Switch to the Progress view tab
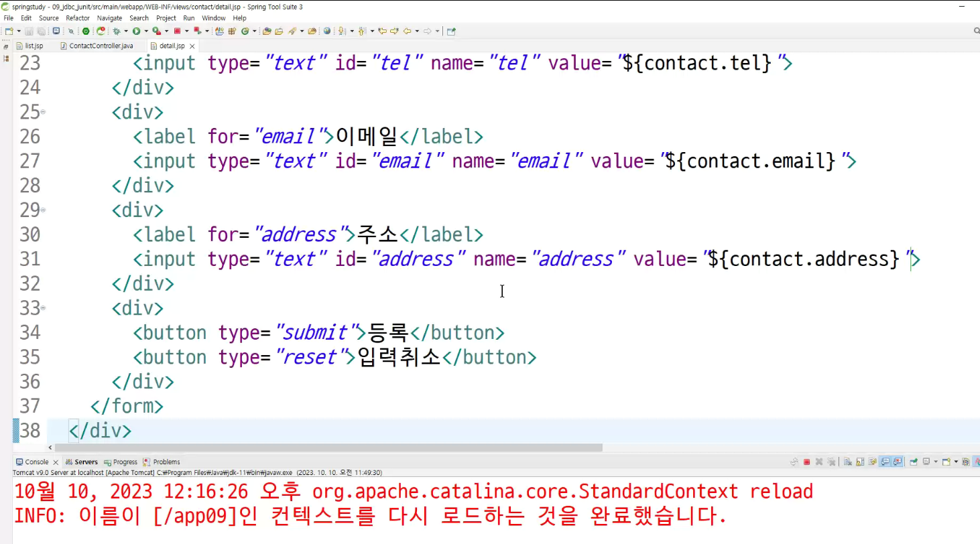 coord(121,462)
